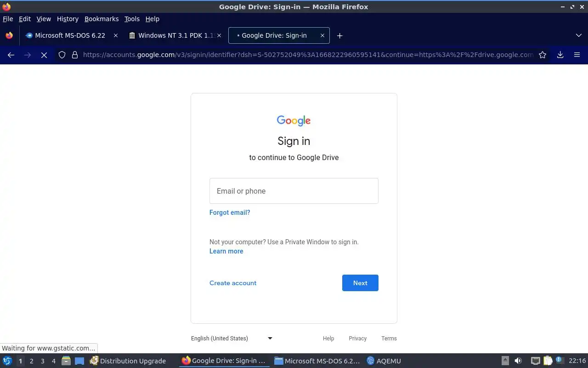
Task: Open the File menu
Action: pos(8,19)
